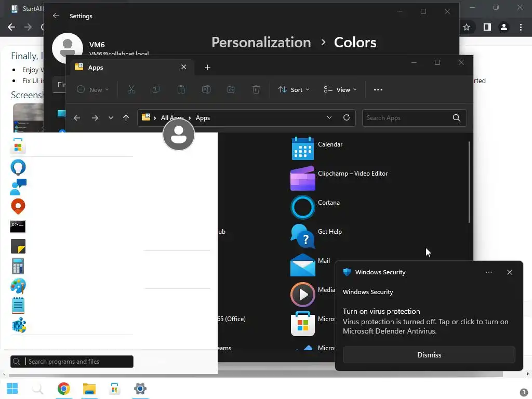This screenshot has height=399, width=532.
Task: Open the Media Player play icon
Action: click(x=303, y=294)
